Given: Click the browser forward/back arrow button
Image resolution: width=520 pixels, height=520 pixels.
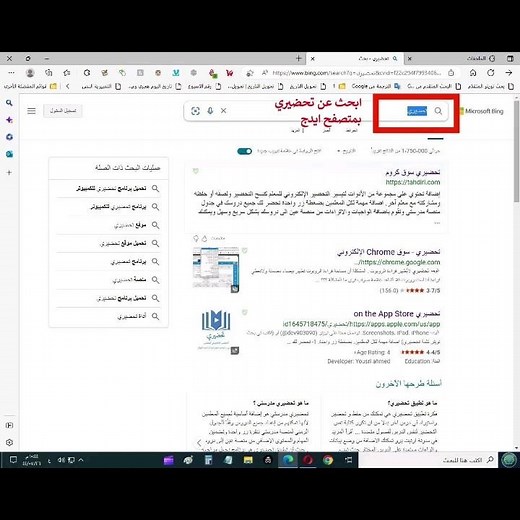Looking at the screenshot, I should (509, 73).
